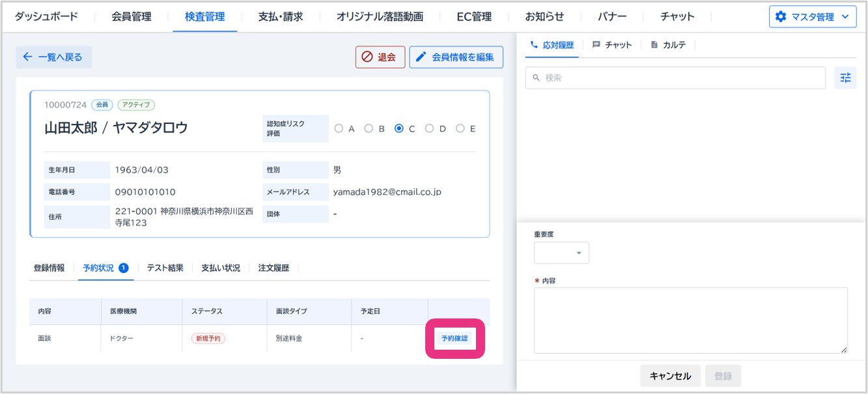868x394 pixels.
Task: Click the キャンセル button
Action: click(670, 376)
